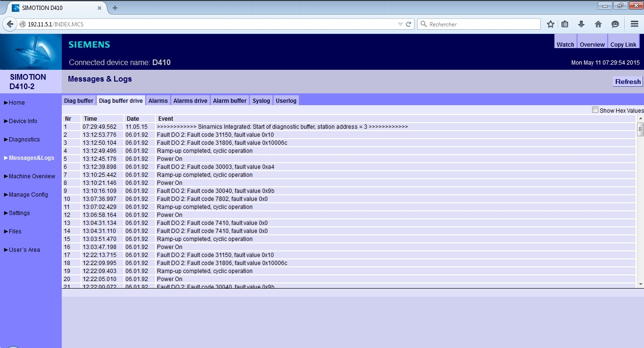Reload the page with the refresh icon
The image size is (644, 348).
409,24
